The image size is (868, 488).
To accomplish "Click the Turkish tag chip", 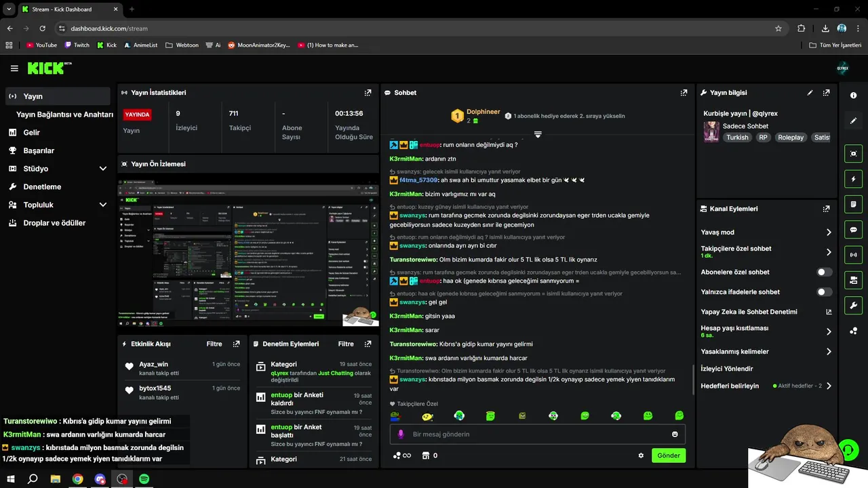I will [x=737, y=138].
